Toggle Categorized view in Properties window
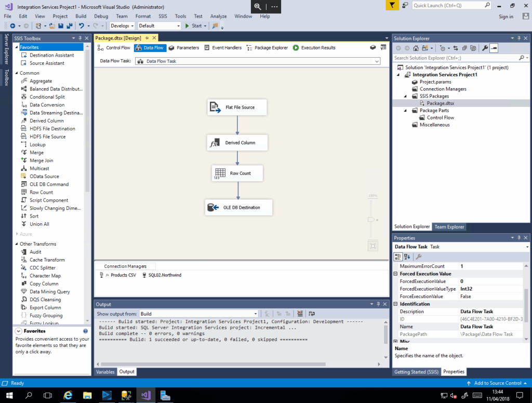 point(398,257)
